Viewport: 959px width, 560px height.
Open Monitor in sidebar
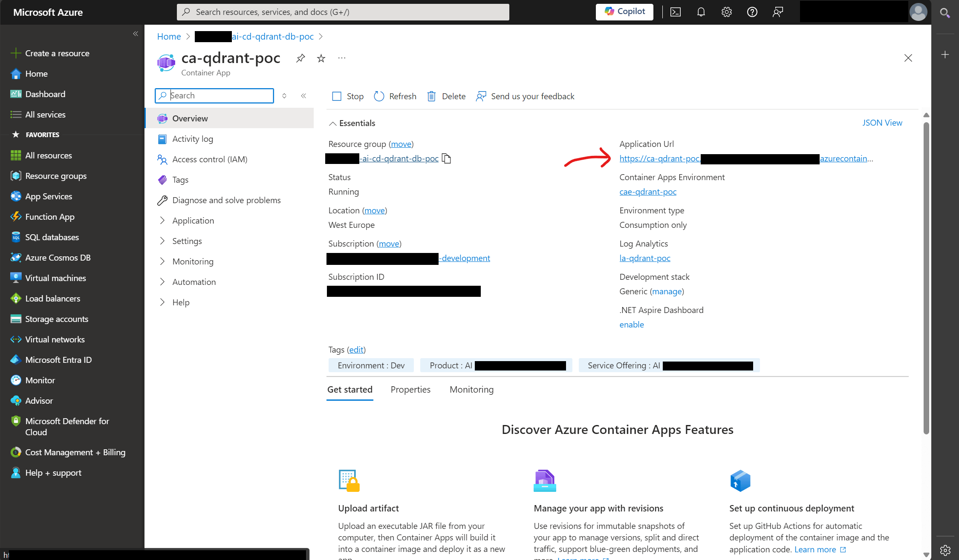33,380
